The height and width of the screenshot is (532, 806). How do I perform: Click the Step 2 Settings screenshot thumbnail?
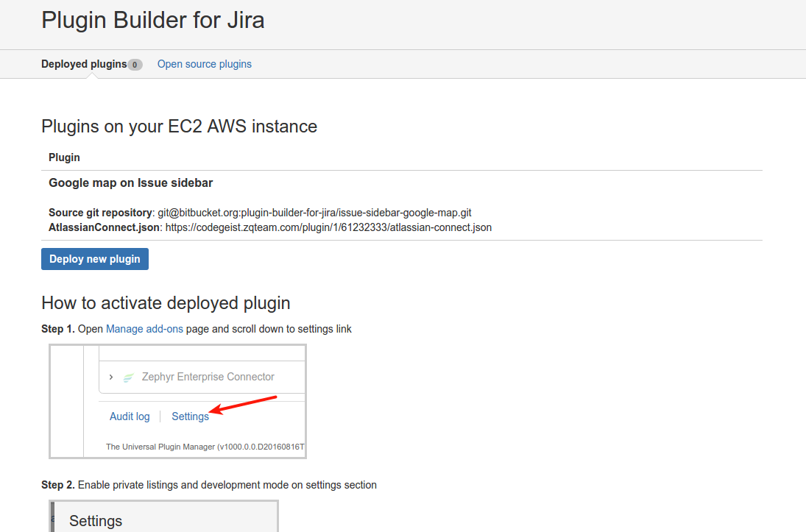tap(164, 516)
